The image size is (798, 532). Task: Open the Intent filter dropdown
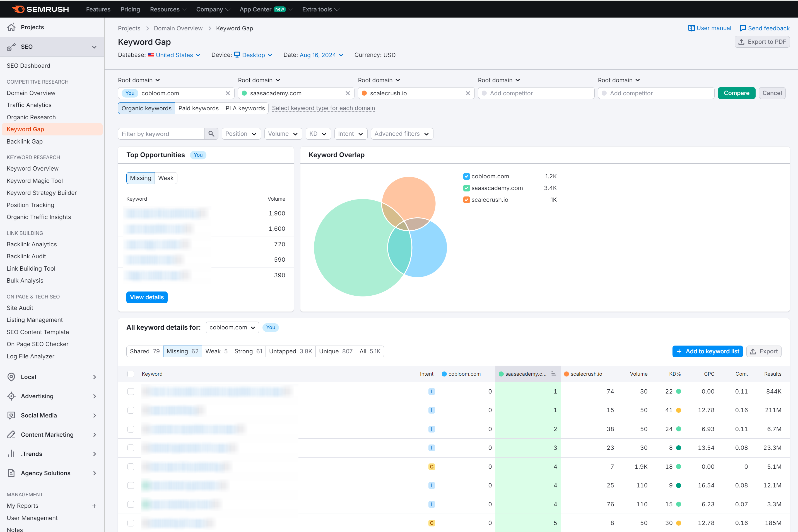pyautogui.click(x=351, y=134)
